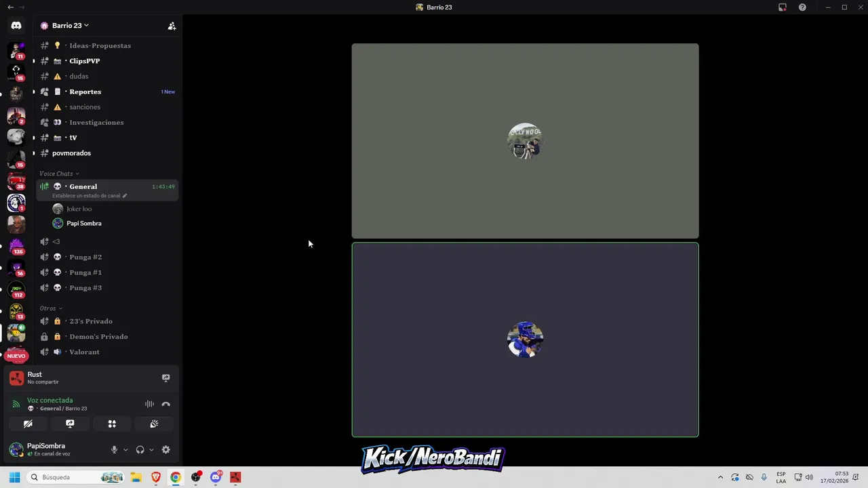The width and height of the screenshot is (868, 488).
Task: Open Discord taskbar icon
Action: (216, 477)
